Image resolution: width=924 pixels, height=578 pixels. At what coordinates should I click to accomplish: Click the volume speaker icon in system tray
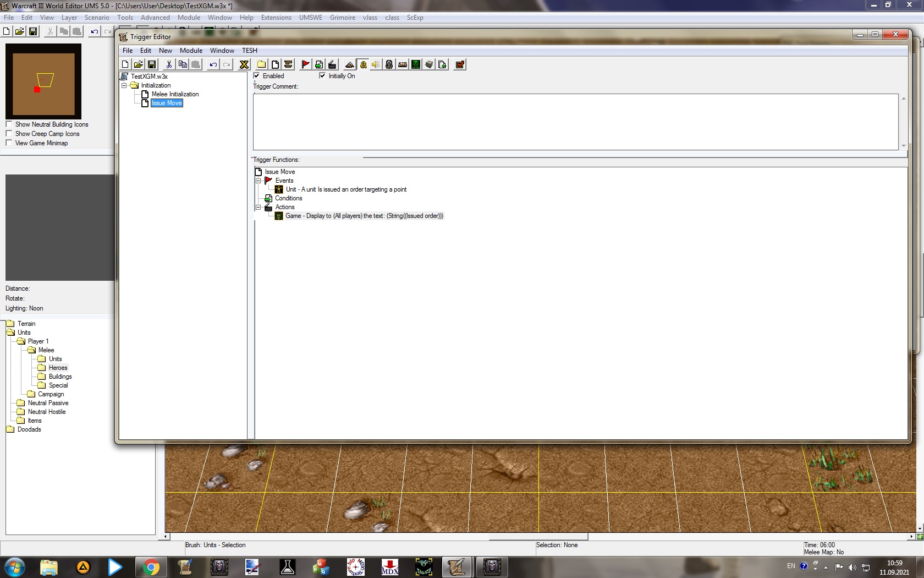pyautogui.click(x=852, y=568)
